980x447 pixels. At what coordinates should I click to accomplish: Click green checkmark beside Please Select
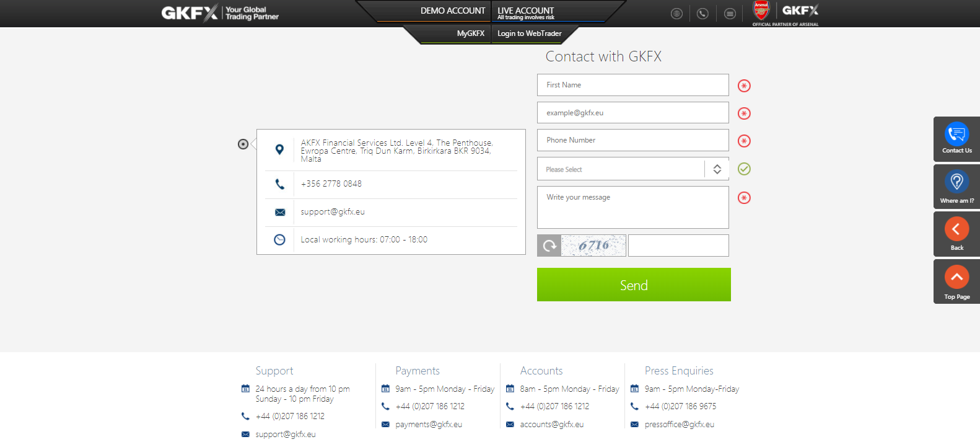744,169
